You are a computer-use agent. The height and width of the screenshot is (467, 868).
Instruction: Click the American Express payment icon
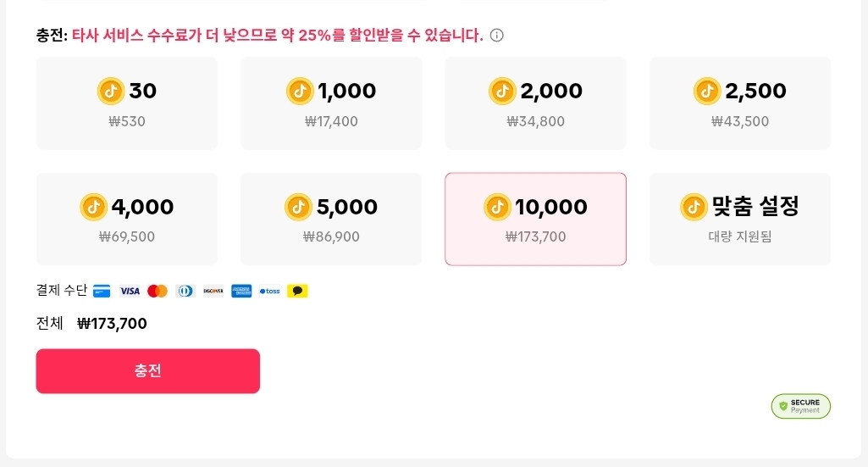tap(241, 291)
